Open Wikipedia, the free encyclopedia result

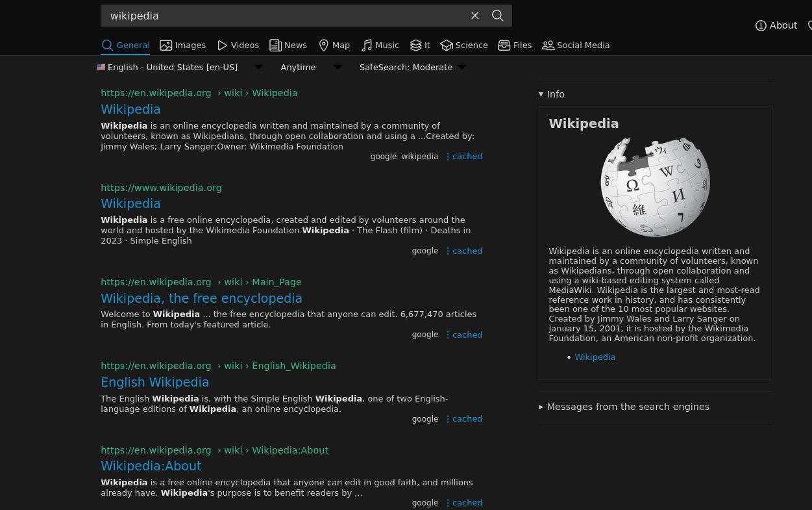[201, 298]
